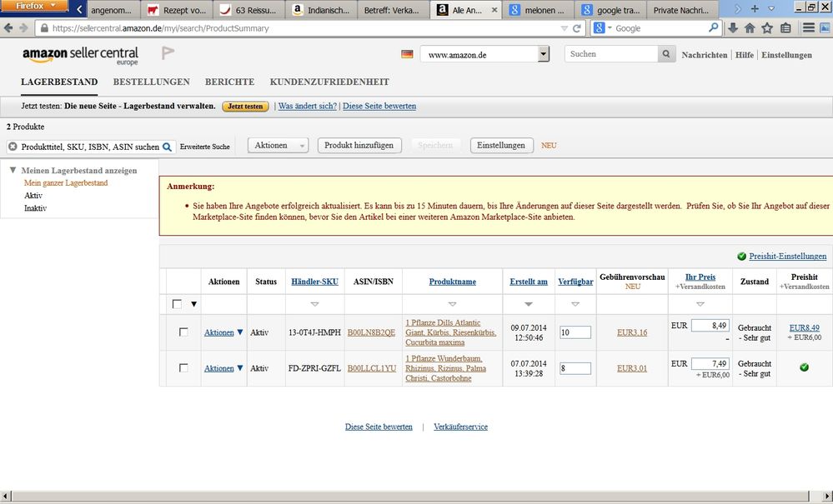Image resolution: width=833 pixels, height=504 pixels.
Task: Click the search magnifier button beside Suchen
Action: click(x=666, y=54)
